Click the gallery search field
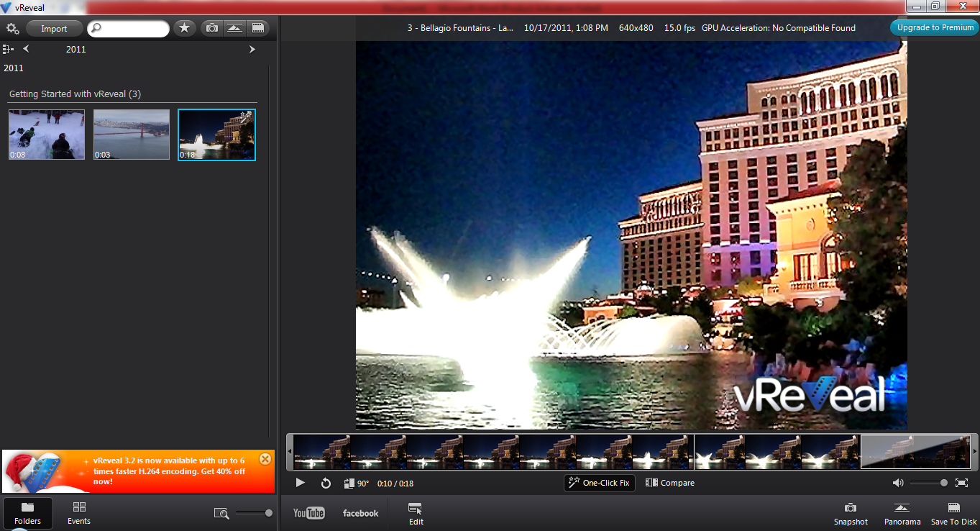980x531 pixels. (128, 29)
